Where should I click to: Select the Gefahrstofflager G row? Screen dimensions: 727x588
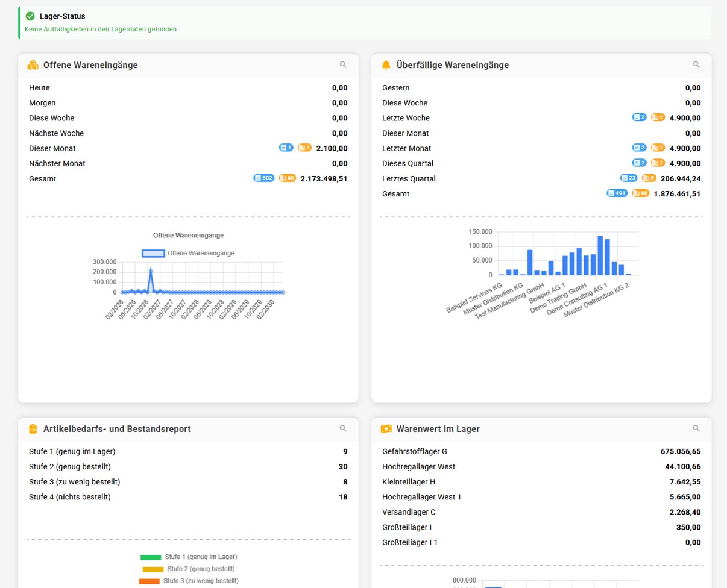coord(415,451)
